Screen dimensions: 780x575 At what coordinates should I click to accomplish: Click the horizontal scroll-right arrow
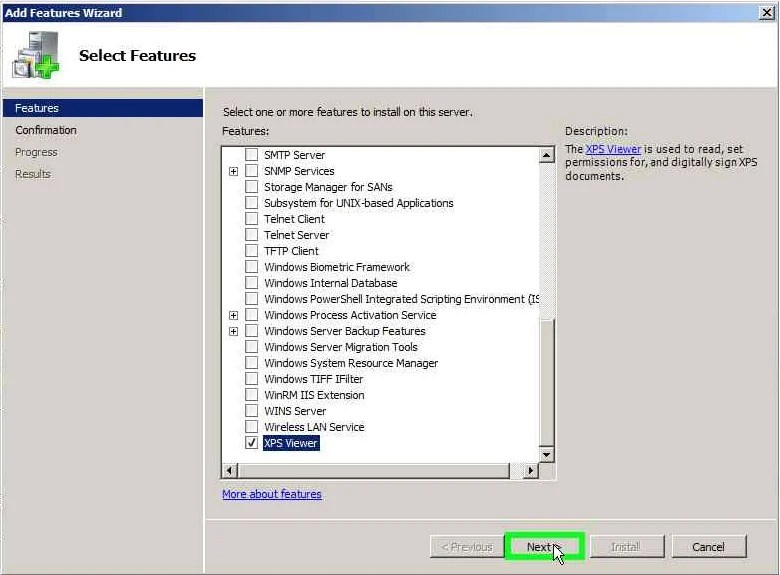tap(530, 470)
